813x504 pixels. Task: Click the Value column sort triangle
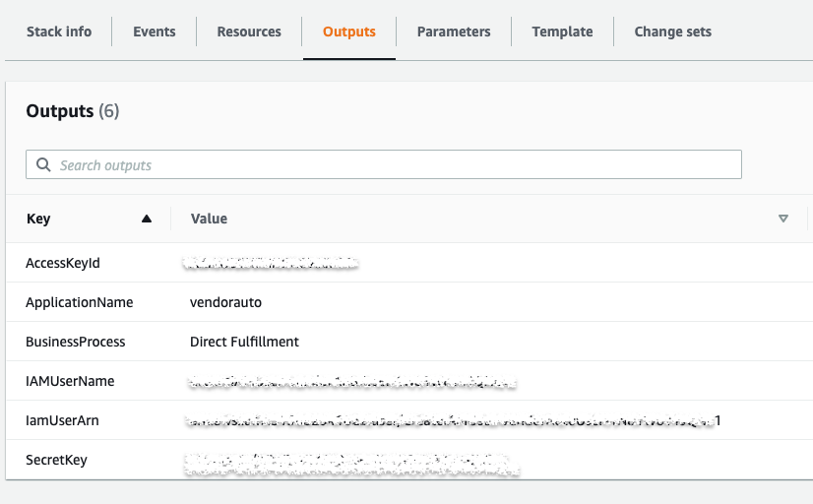point(783,219)
